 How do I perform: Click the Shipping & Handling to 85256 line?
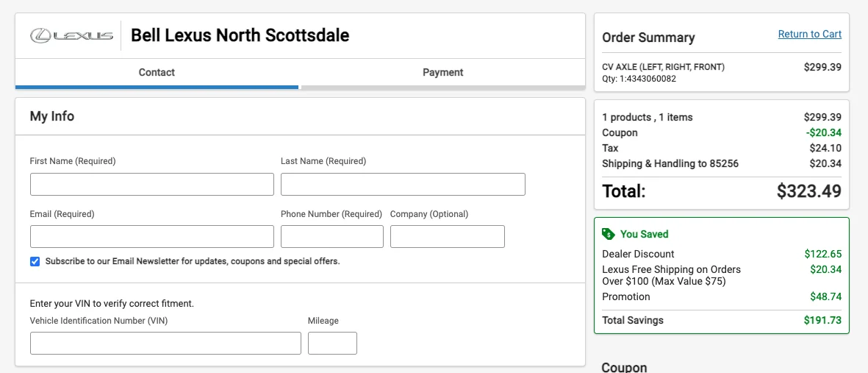point(722,164)
